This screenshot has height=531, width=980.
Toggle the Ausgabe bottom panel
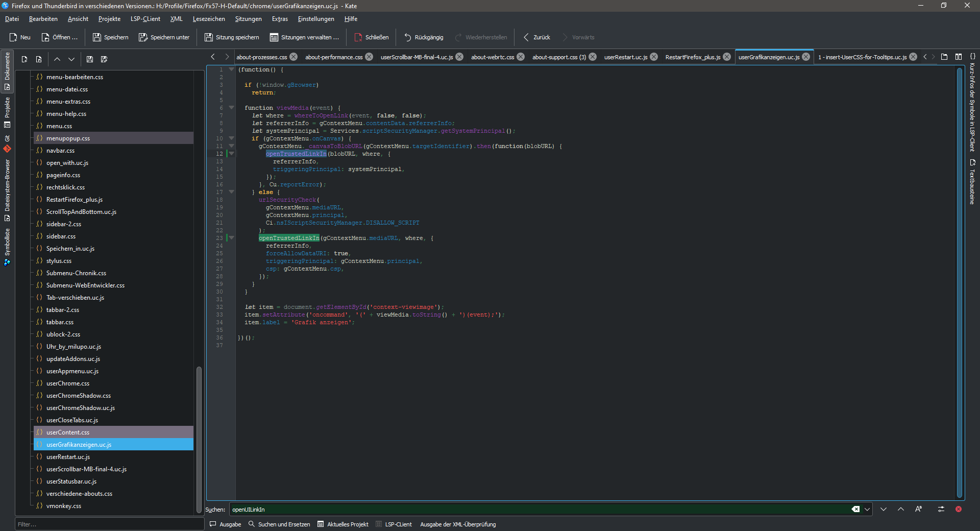226,524
